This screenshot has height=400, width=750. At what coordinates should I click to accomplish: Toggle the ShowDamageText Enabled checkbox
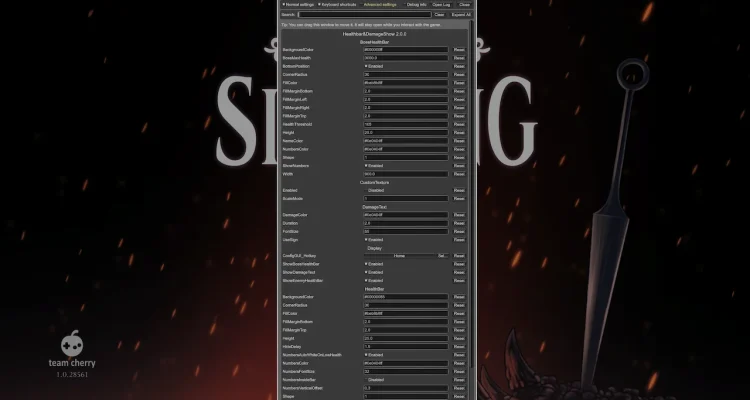[374, 272]
